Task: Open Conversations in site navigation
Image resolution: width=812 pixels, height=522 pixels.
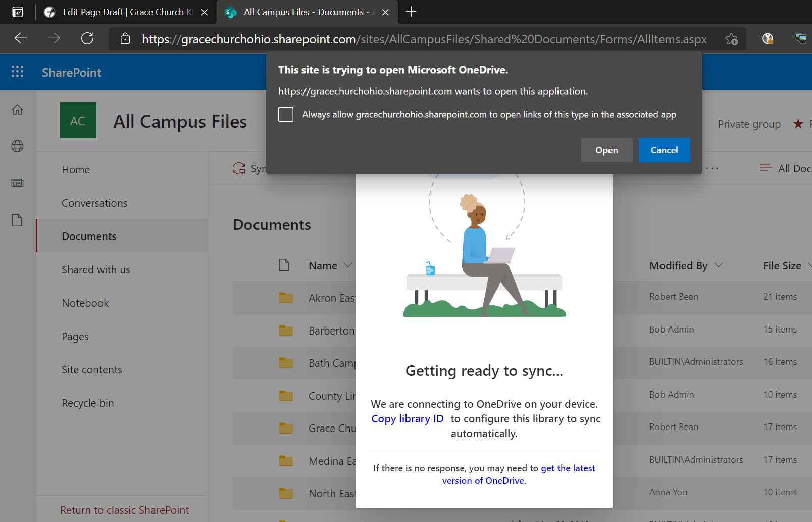Action: point(94,203)
